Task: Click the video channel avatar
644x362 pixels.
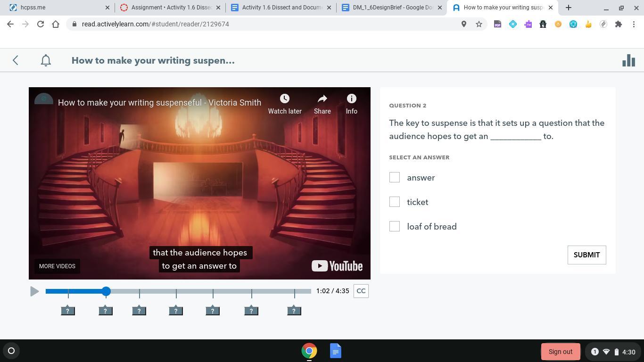Action: pos(44,99)
